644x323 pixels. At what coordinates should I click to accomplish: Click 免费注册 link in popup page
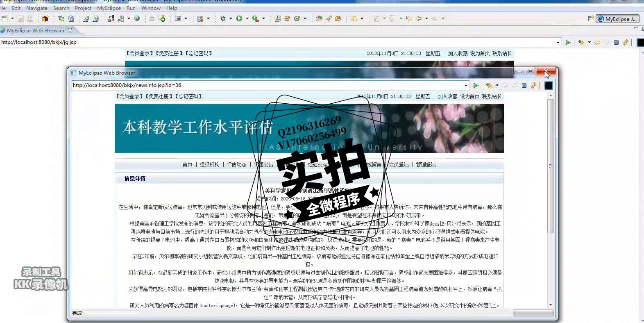[159, 96]
